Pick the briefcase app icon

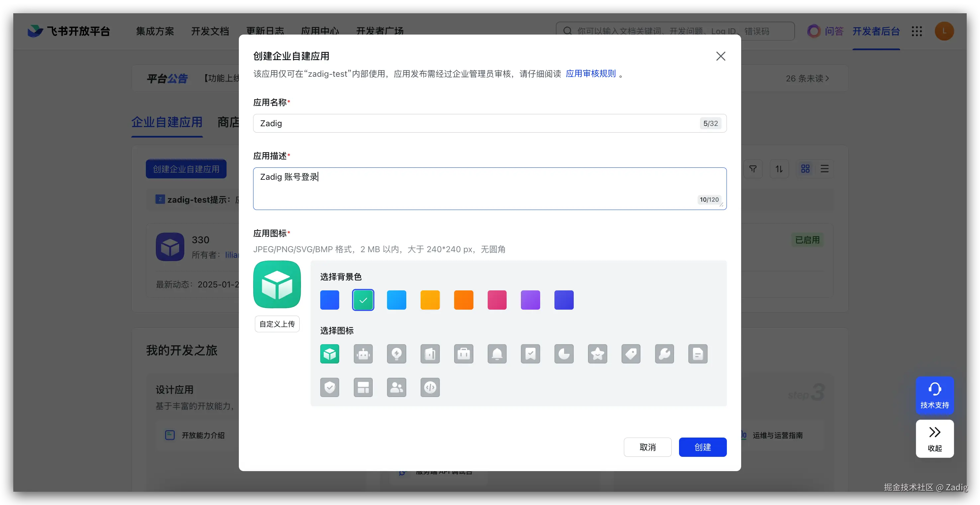(463, 354)
